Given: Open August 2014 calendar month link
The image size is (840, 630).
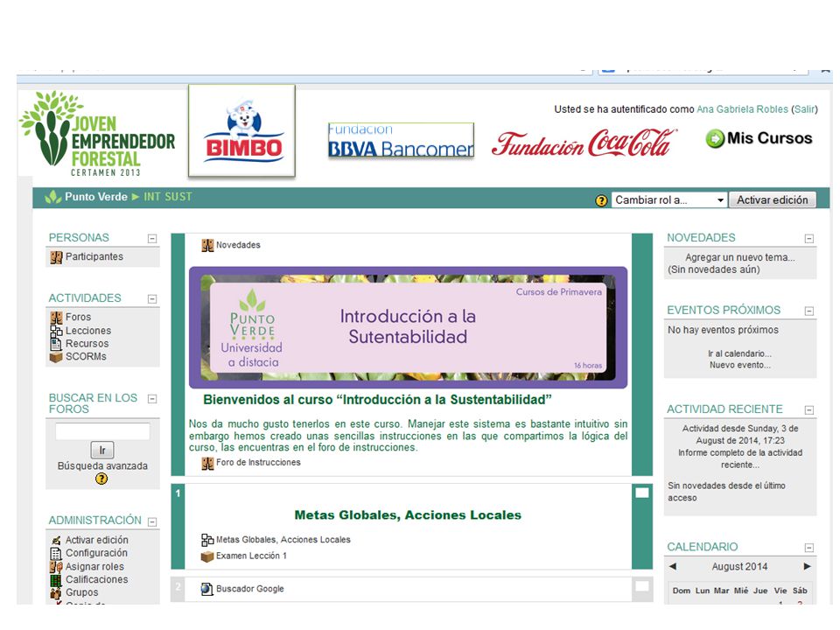Looking at the screenshot, I should coord(739,567).
